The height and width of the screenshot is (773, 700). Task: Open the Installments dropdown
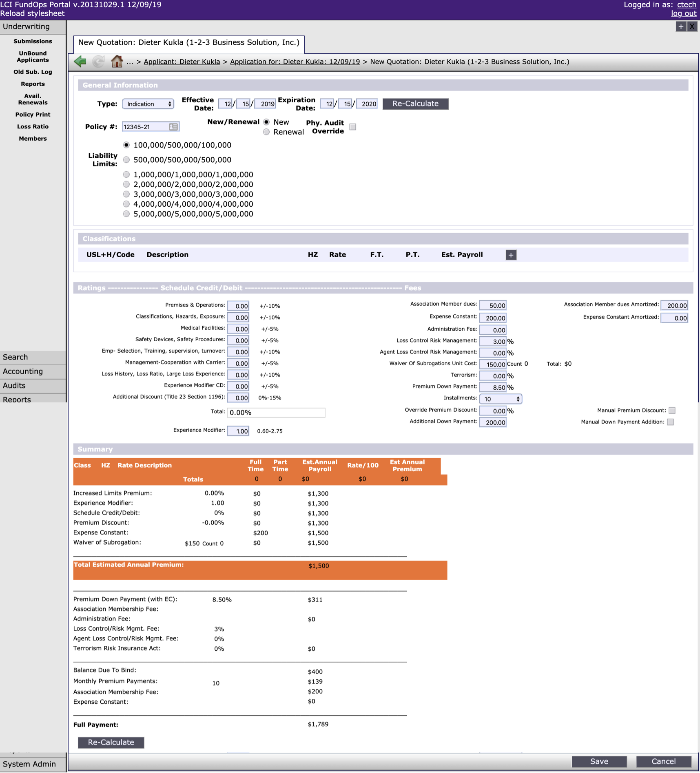[501, 399]
